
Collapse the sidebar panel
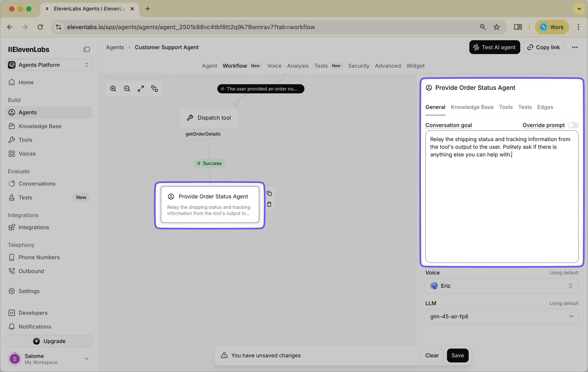[x=86, y=49]
